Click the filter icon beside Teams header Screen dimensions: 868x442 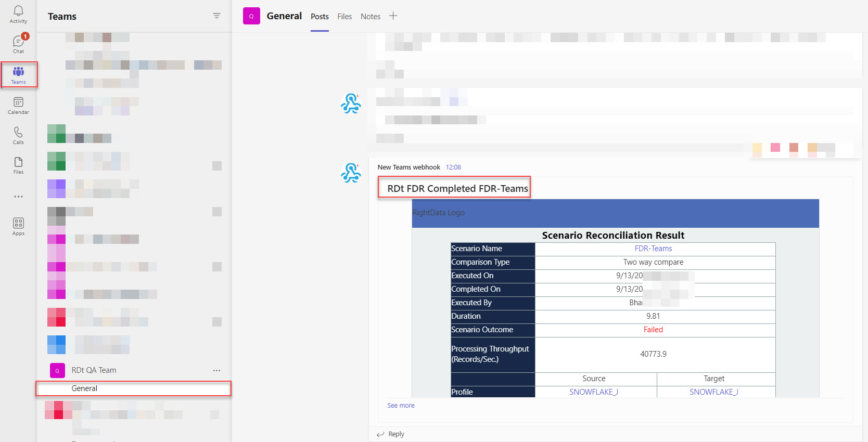coord(216,16)
